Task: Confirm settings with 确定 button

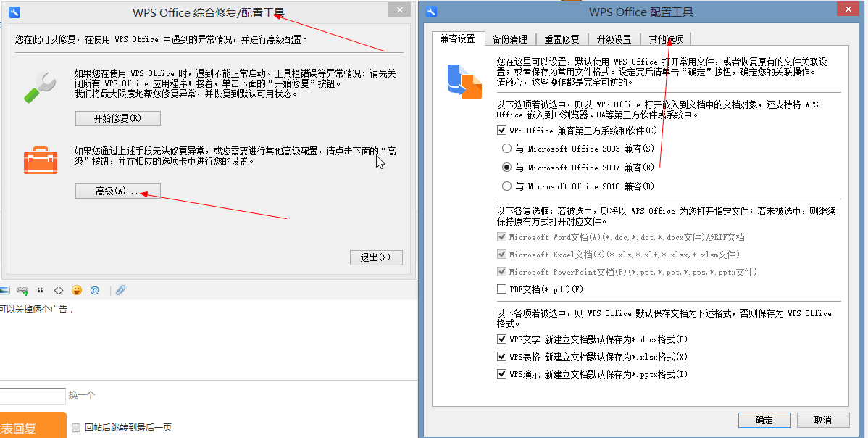Action: click(x=764, y=421)
